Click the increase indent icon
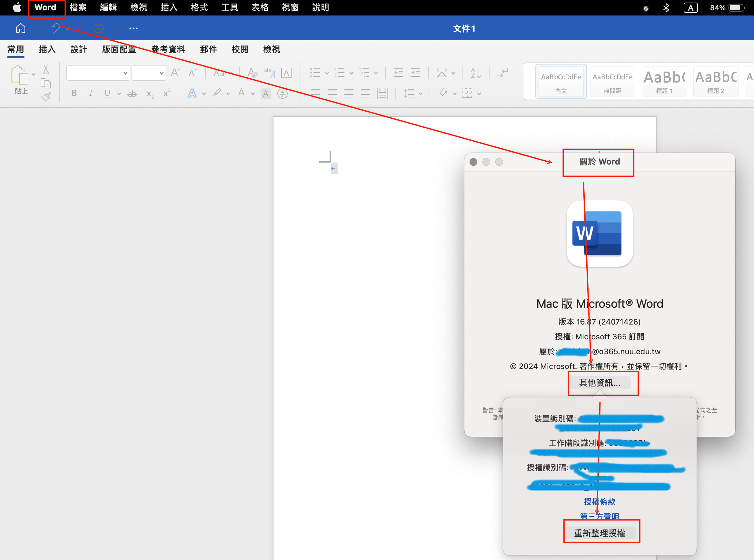Image resolution: width=754 pixels, height=560 pixels. tap(415, 73)
